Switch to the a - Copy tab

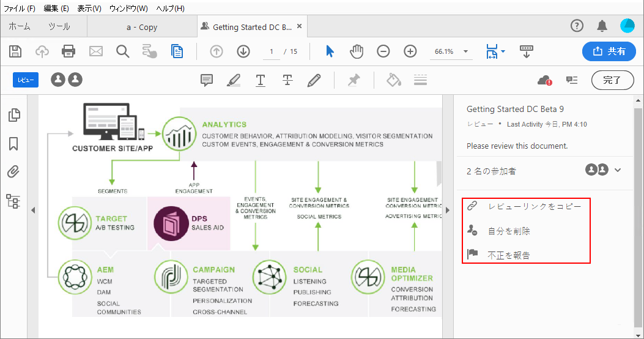click(142, 27)
